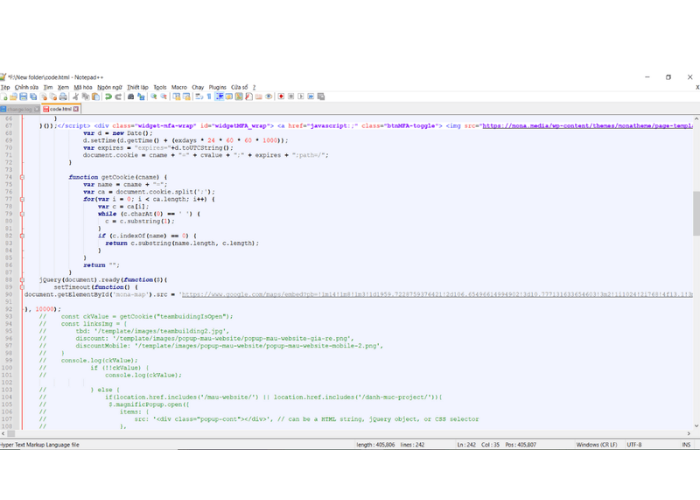Open the Thiết lập (Settings) menu

(138, 87)
